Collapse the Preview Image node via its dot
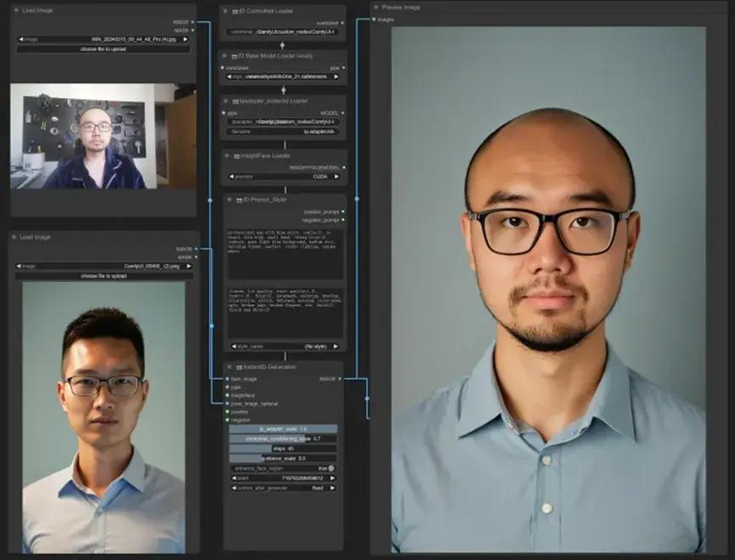The width and height of the screenshot is (735, 560). 376,8
